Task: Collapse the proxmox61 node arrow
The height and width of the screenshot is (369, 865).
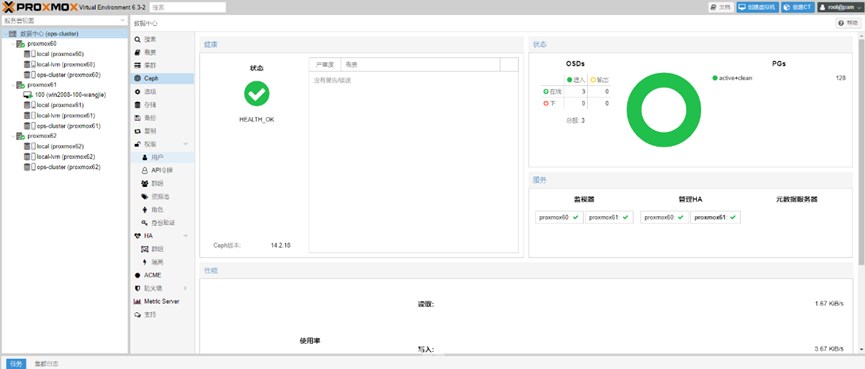Action: (x=13, y=85)
